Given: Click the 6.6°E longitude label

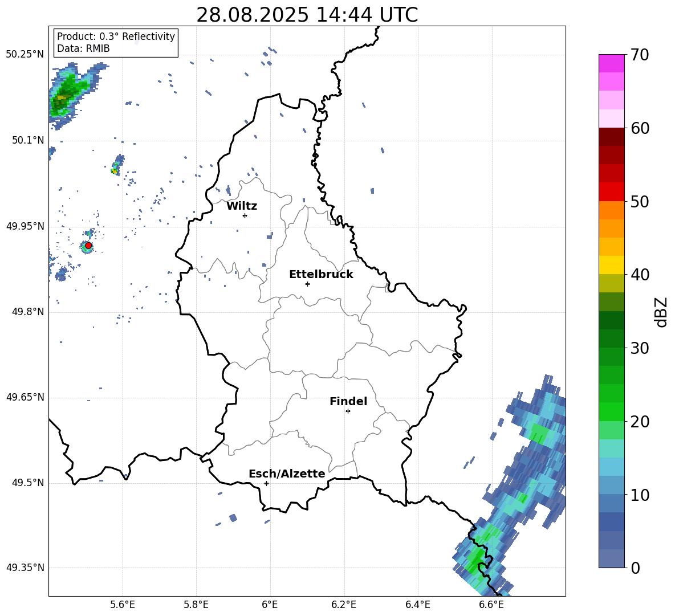Looking at the screenshot, I should coord(491,605).
